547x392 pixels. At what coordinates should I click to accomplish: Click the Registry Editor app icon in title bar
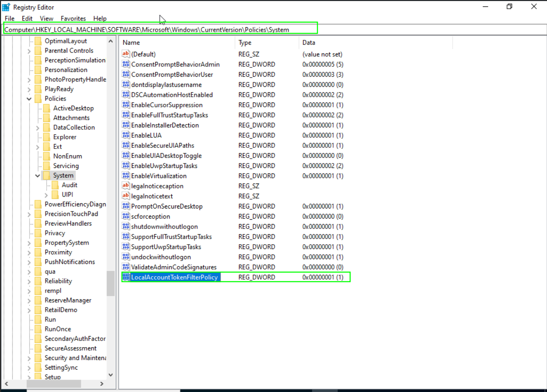tap(6, 7)
